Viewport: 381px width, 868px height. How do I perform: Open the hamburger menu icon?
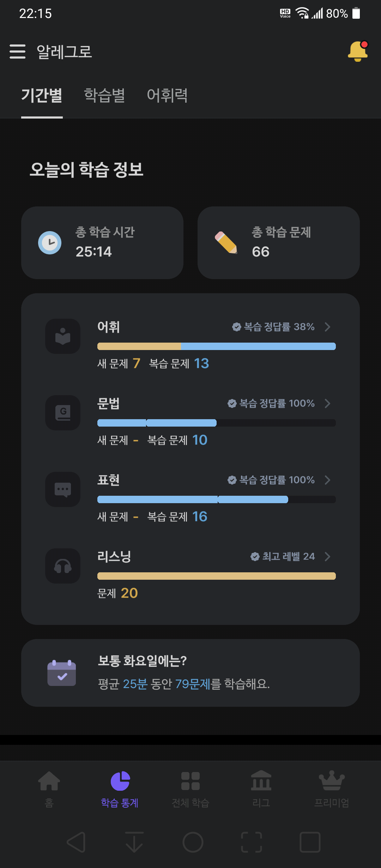click(17, 52)
